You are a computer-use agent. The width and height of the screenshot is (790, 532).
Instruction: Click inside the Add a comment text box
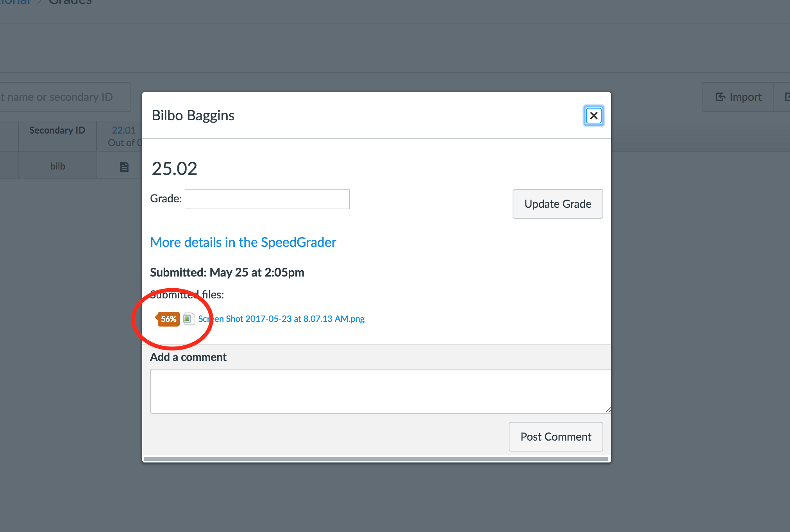point(379,391)
